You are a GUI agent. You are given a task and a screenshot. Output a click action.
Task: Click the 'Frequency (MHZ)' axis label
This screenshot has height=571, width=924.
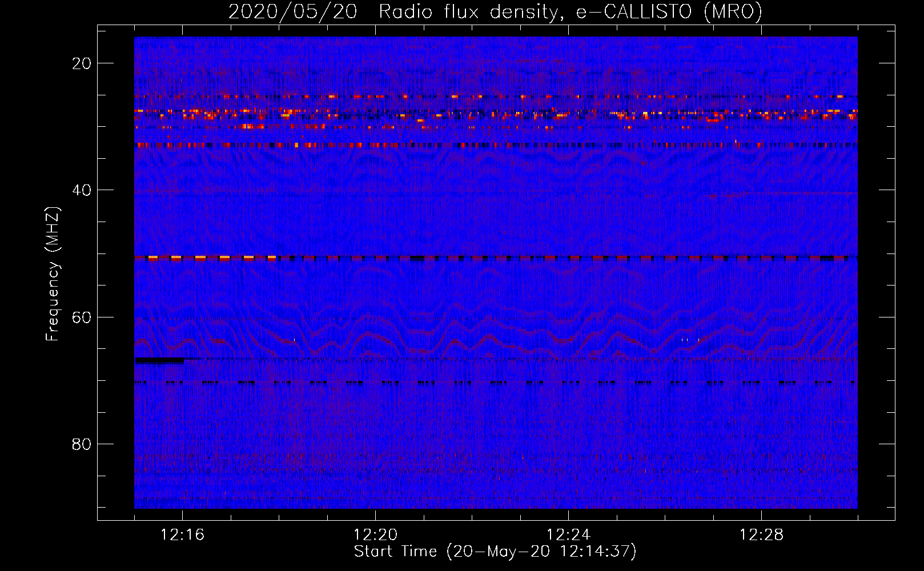(53, 274)
